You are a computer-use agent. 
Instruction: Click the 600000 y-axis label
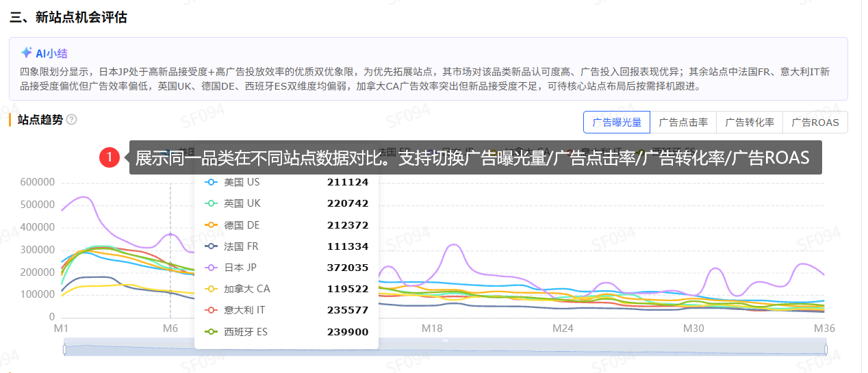point(37,182)
